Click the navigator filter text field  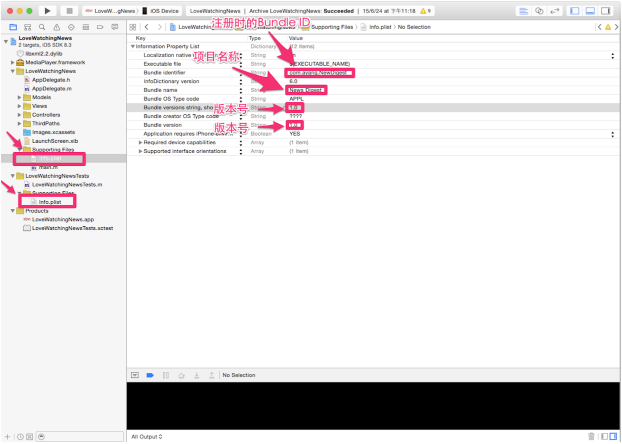click(80, 436)
